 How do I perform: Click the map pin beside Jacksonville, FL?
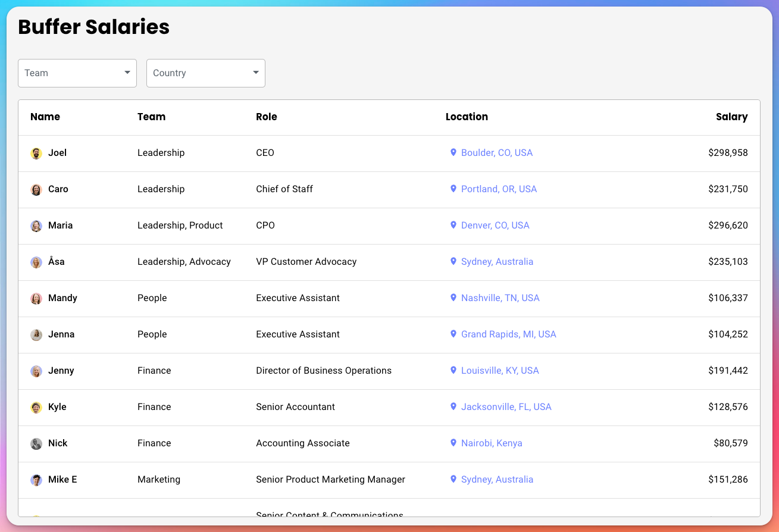pos(453,407)
